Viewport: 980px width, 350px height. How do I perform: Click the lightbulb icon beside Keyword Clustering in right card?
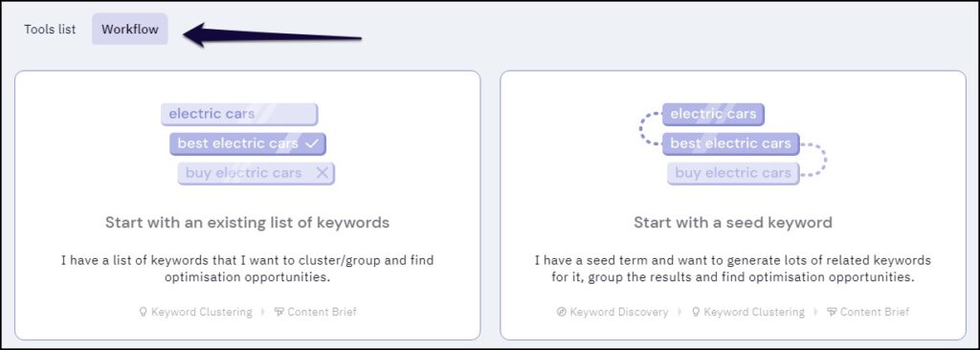(x=696, y=312)
